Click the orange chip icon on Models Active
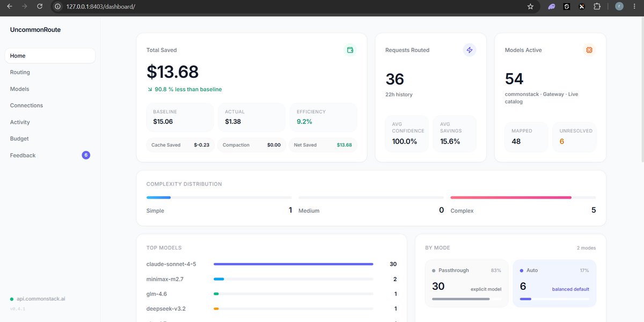The image size is (644, 322). tap(589, 50)
